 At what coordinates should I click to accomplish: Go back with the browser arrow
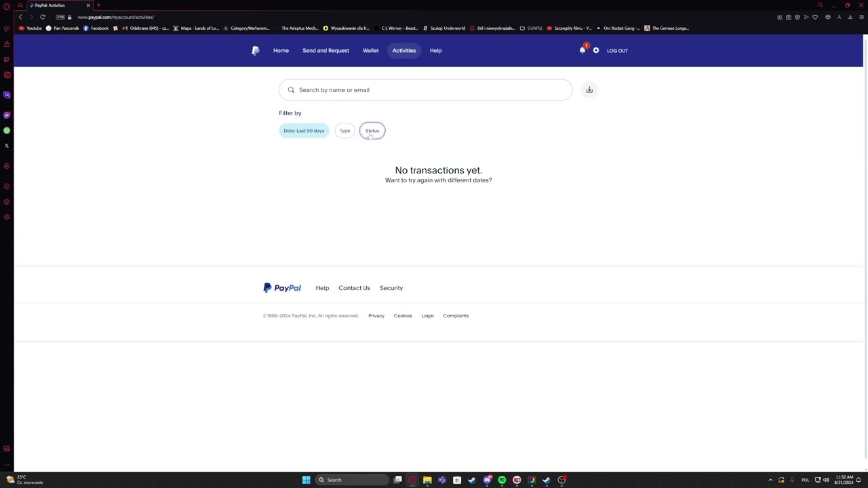tap(20, 17)
